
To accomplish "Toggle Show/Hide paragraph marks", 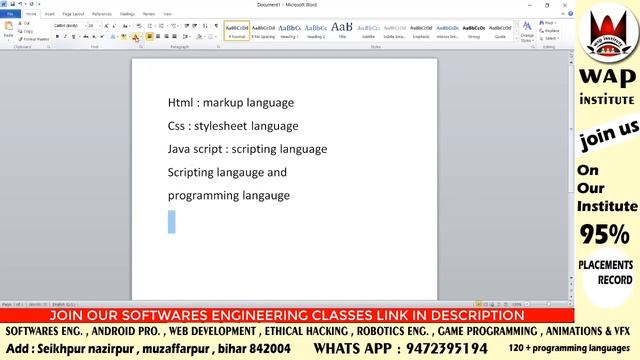I will pos(216,26).
